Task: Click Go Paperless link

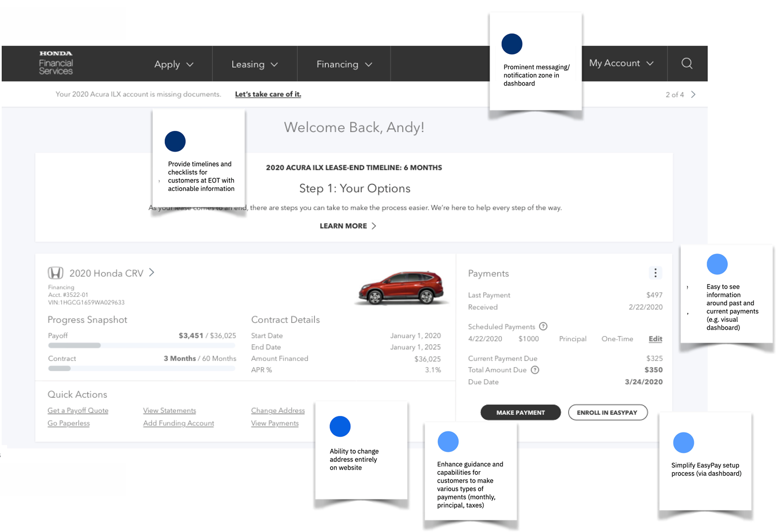Action: click(69, 423)
